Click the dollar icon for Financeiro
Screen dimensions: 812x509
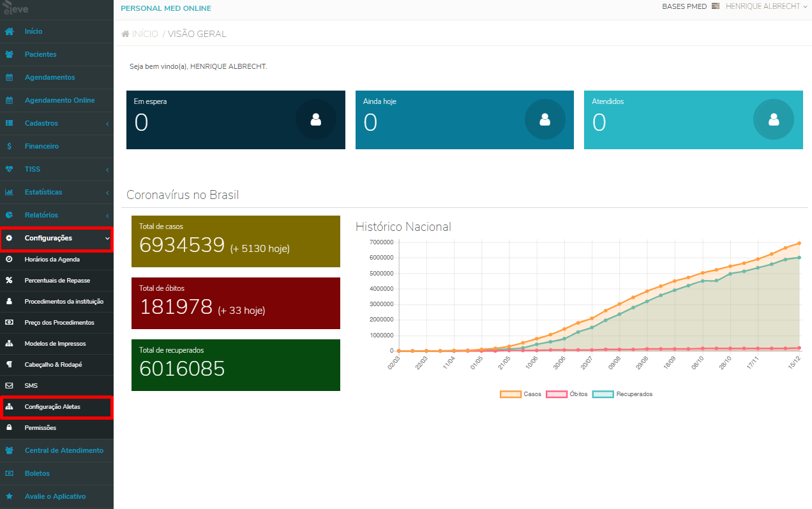pyautogui.click(x=10, y=146)
